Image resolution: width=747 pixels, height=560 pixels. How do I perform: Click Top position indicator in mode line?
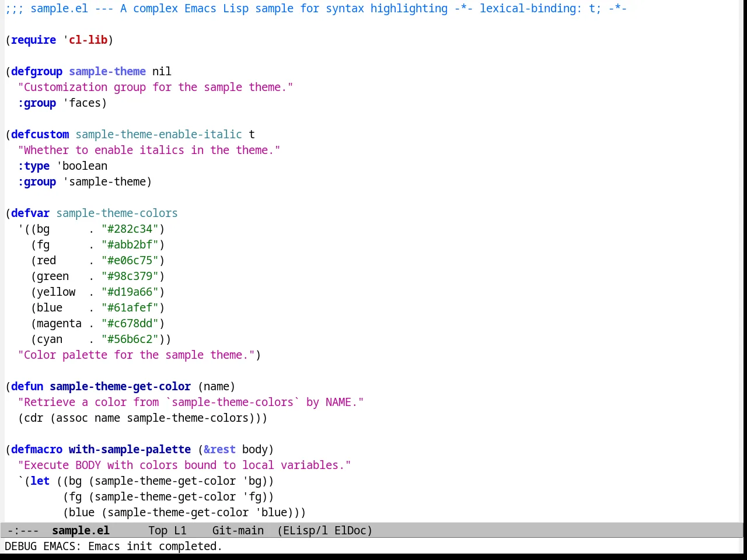158,530
